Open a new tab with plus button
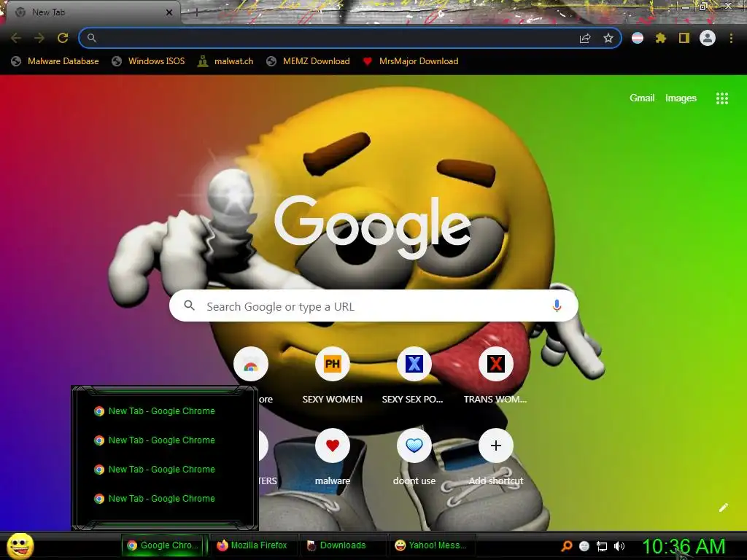747x560 pixels. (x=196, y=13)
